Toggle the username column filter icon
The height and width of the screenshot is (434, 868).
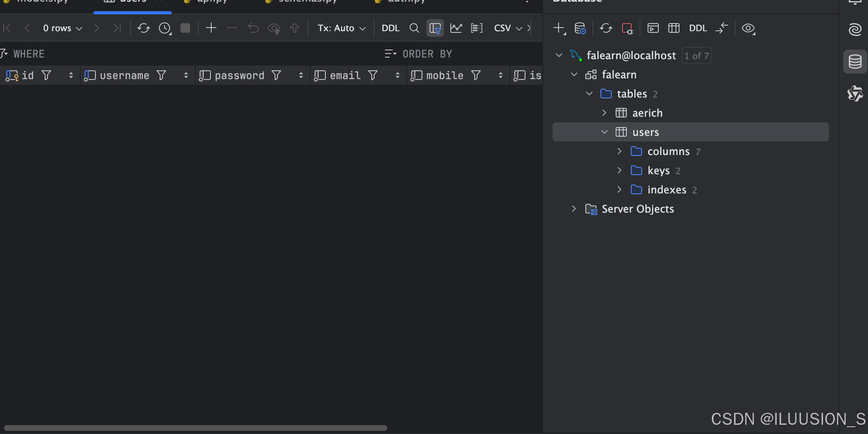[x=161, y=75]
